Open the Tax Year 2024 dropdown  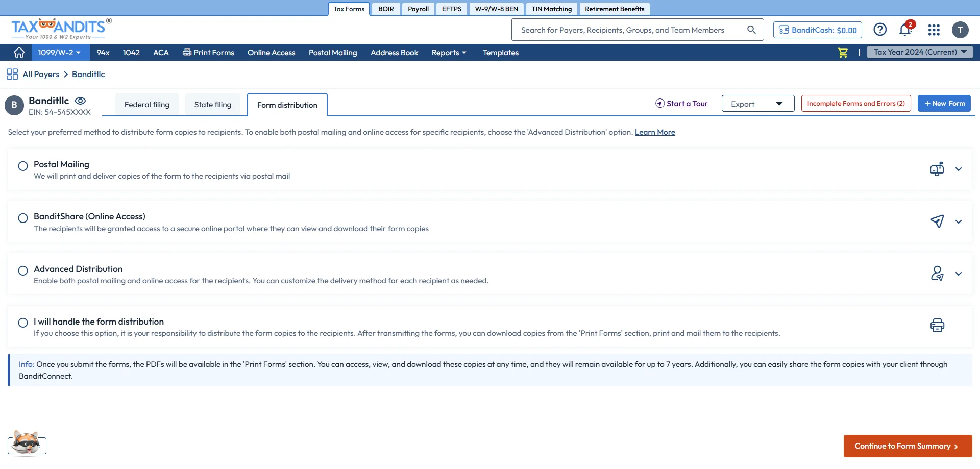click(920, 52)
